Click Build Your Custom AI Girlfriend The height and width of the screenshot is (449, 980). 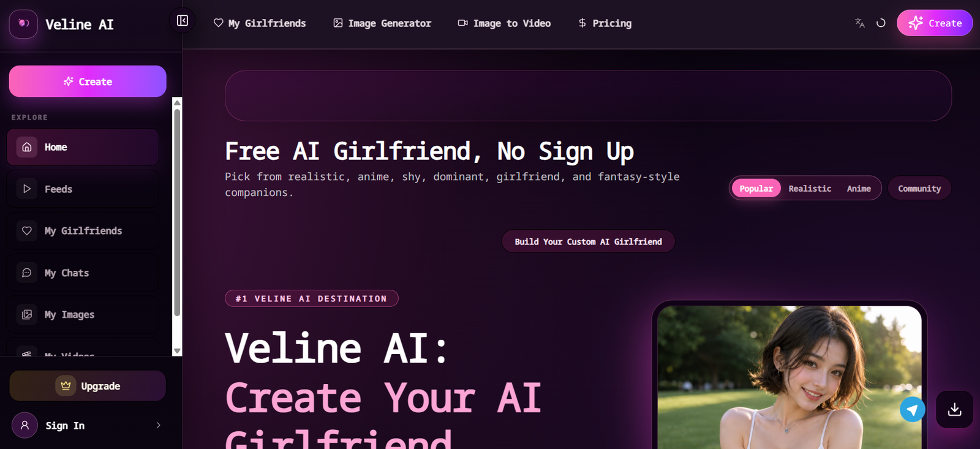(x=588, y=241)
